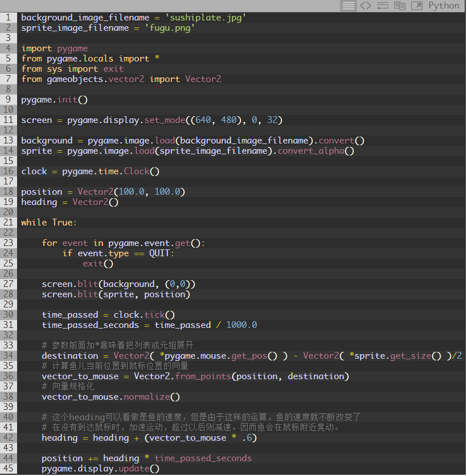Open the code in a new window
Viewport: 467px width, 476px height.
417,6
